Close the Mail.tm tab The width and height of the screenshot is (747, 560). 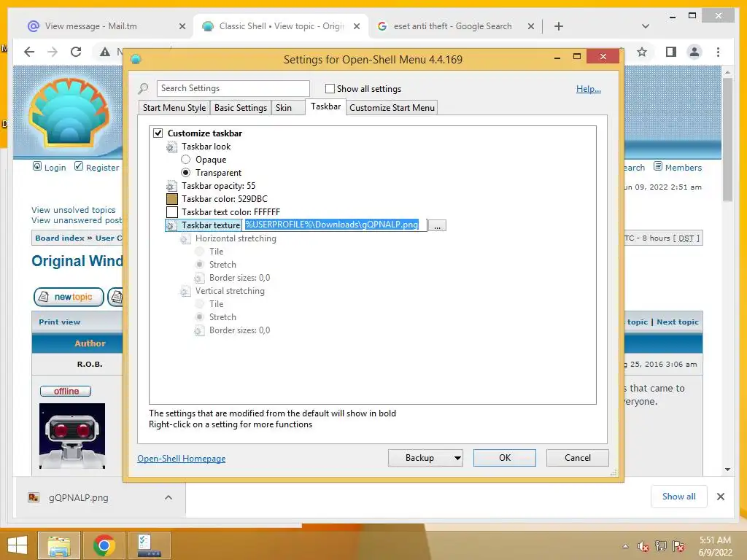[x=182, y=26]
